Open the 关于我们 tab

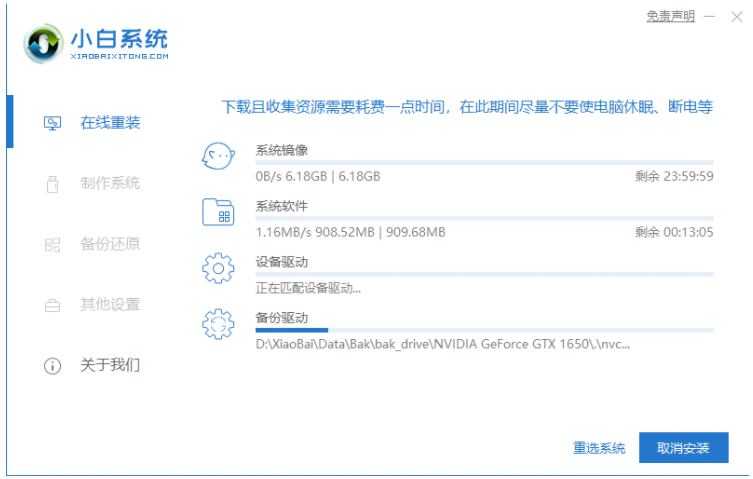[110, 365]
